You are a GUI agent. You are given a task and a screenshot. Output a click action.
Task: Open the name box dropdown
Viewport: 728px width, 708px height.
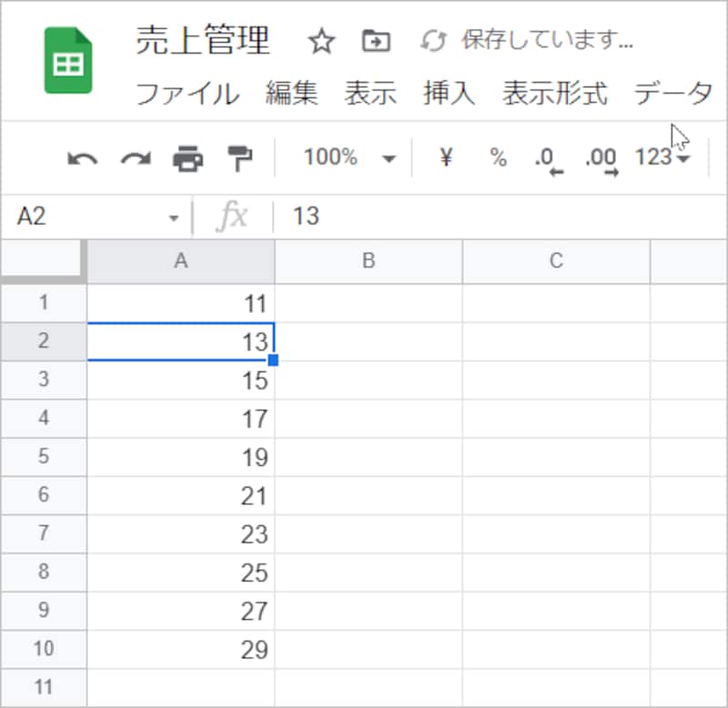pyautogui.click(x=174, y=217)
